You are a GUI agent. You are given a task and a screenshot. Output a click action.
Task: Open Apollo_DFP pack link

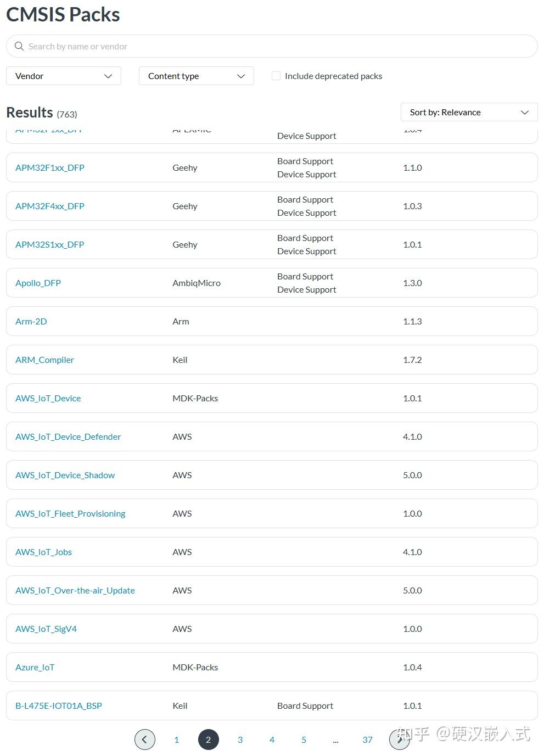[x=38, y=283]
